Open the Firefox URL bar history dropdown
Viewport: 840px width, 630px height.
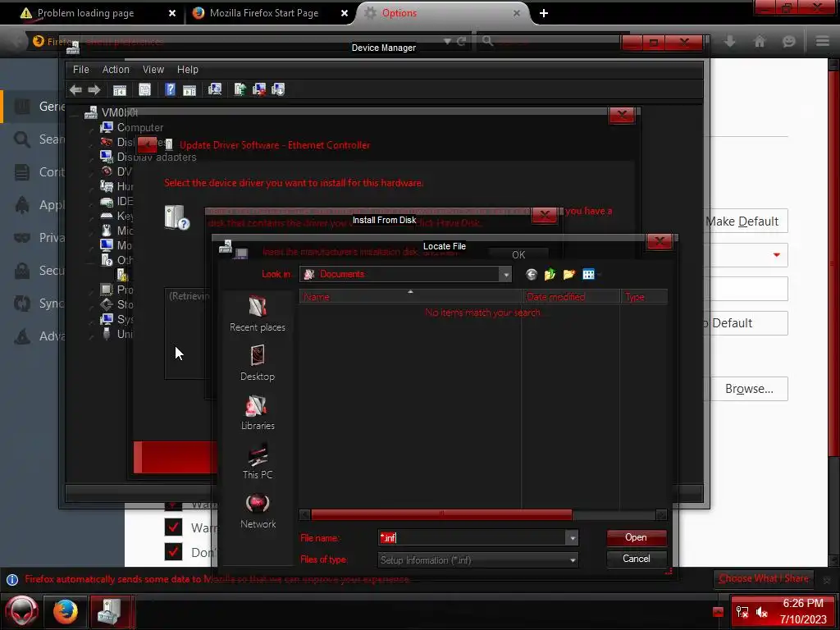tap(447, 41)
